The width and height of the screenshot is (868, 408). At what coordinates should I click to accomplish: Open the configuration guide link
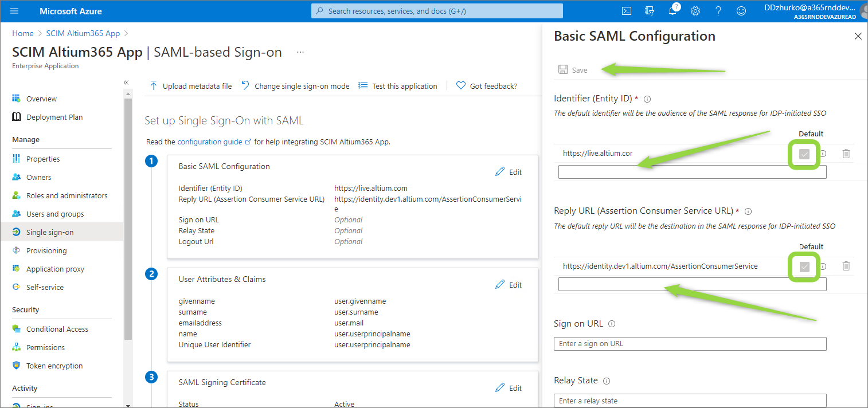211,142
